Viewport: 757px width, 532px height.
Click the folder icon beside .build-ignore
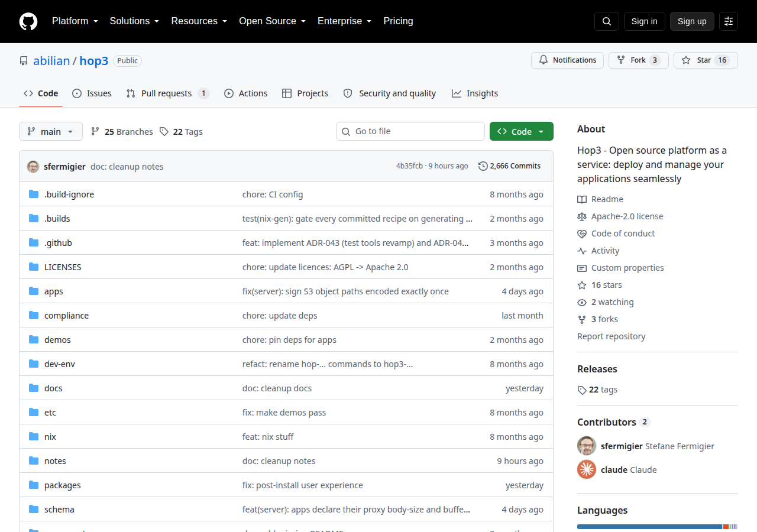click(34, 194)
